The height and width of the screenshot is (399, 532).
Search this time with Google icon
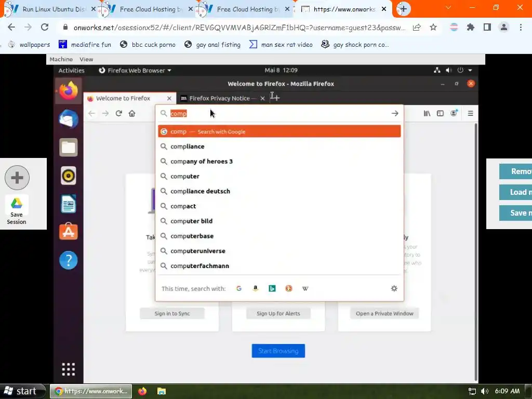pos(239,288)
